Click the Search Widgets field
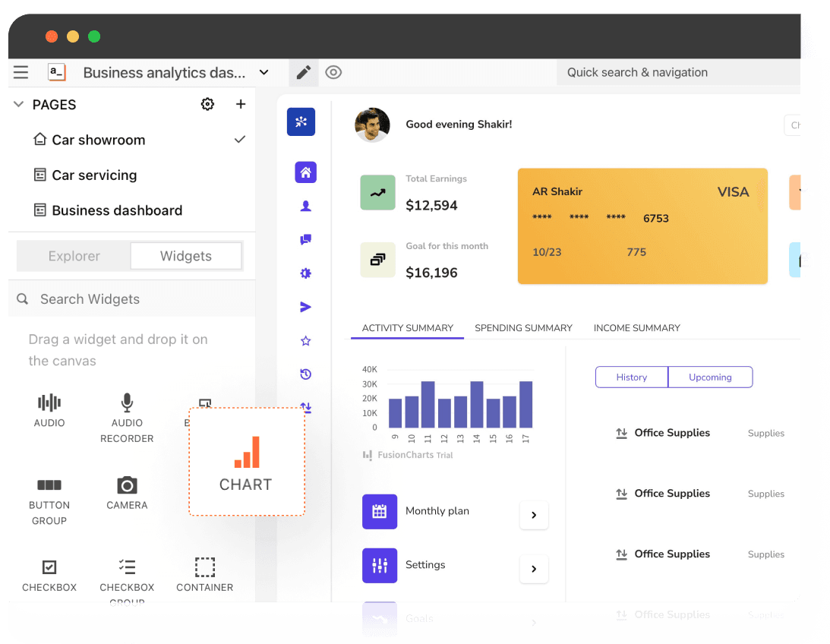Image resolution: width=830 pixels, height=644 pixels. tap(132, 299)
